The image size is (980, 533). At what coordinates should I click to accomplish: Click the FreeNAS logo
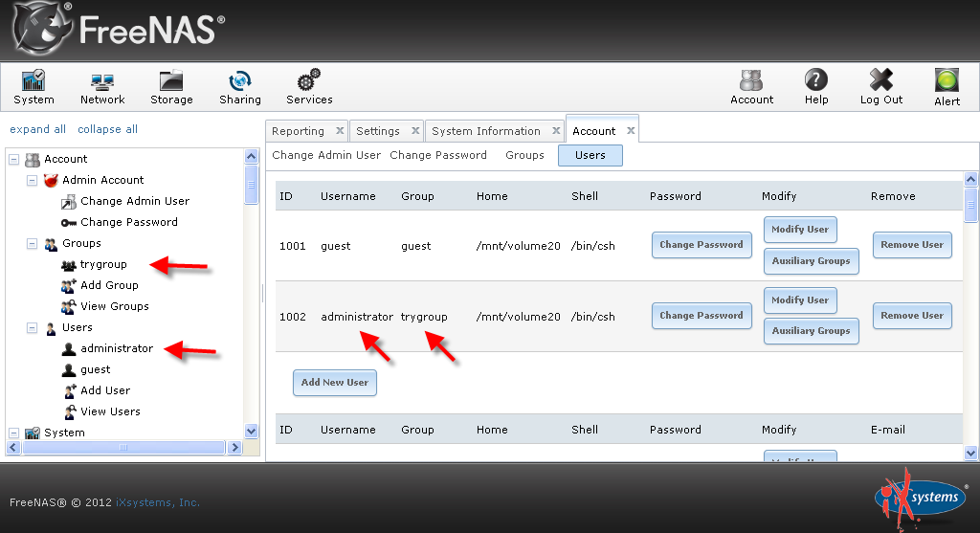[119, 28]
